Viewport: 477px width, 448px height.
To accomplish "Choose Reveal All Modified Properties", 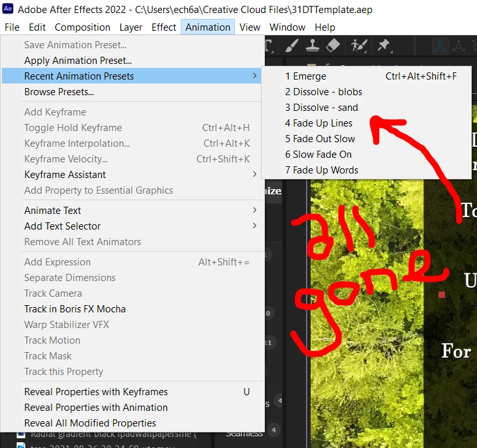I will click(x=131, y=423).
